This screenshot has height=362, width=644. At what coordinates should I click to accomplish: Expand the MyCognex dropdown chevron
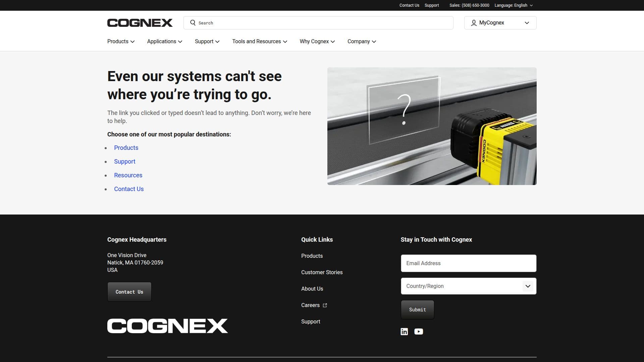pos(527,23)
